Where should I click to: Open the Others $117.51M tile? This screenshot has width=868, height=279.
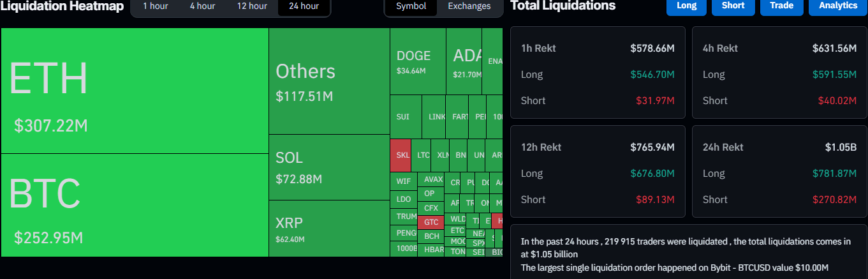[329, 81]
